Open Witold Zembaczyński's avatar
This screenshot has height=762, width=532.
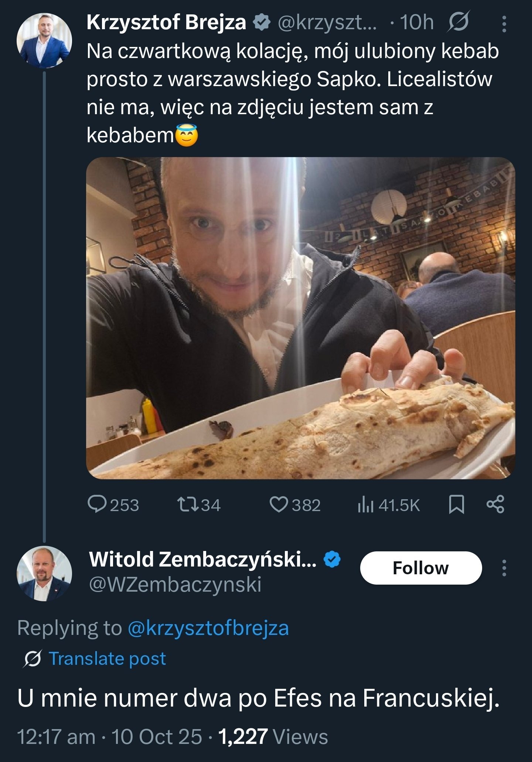[x=44, y=574]
